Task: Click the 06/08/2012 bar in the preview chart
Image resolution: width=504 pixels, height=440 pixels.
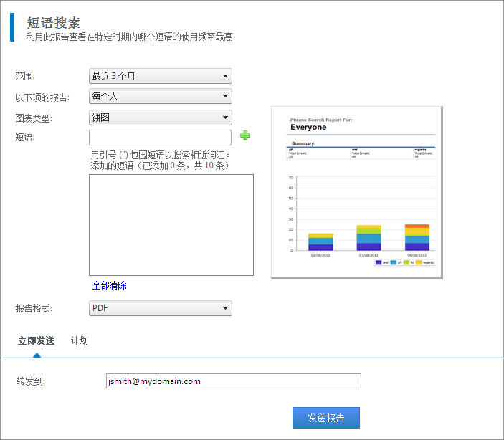Action: click(320, 242)
